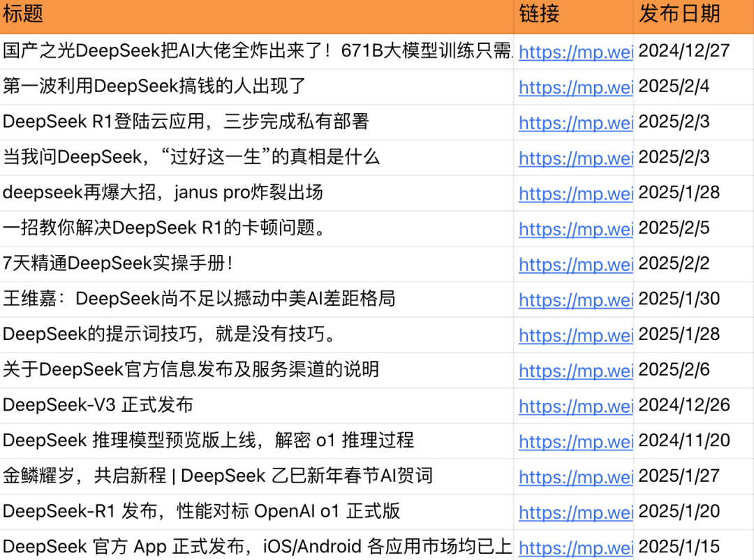The image size is (754, 560).
Task: Select title cell 关于DeepSeek官方信息发布及服务渠道的说明
Action: tap(256, 370)
